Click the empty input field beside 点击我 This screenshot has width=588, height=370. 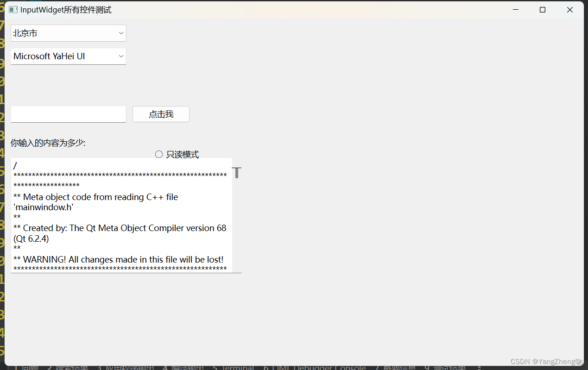68,114
